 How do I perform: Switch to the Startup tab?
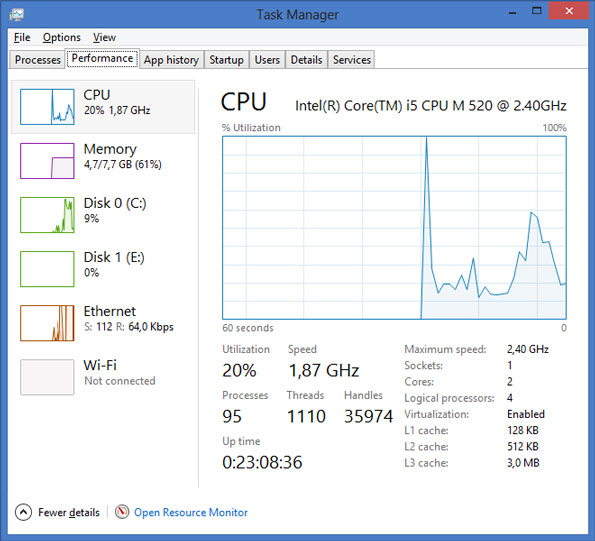tap(227, 60)
